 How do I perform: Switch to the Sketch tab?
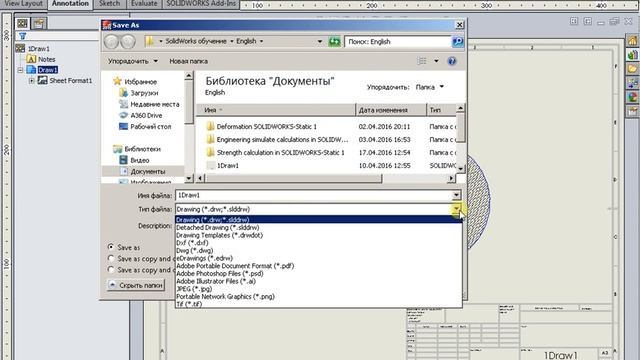(x=109, y=4)
